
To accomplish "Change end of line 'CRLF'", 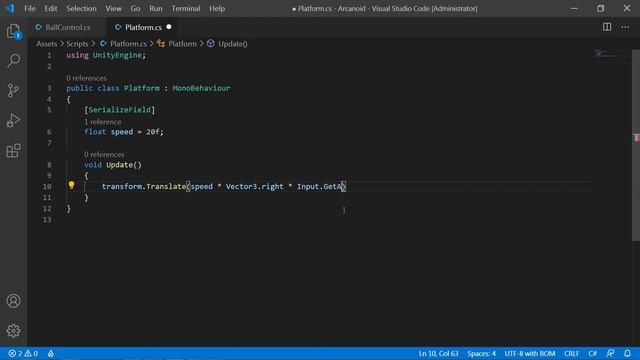I will coord(571,353).
